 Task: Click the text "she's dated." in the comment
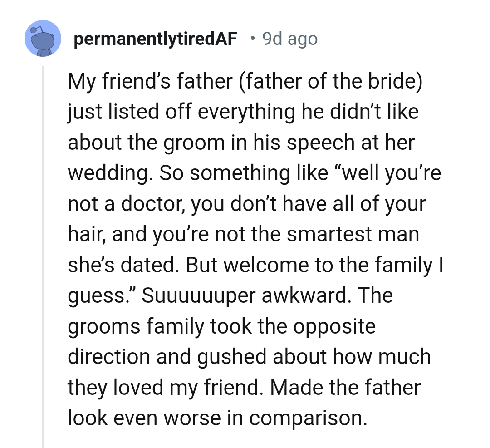[122, 265]
